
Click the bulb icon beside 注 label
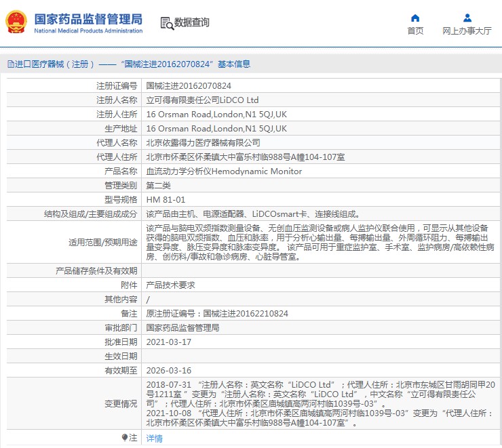click(x=125, y=438)
